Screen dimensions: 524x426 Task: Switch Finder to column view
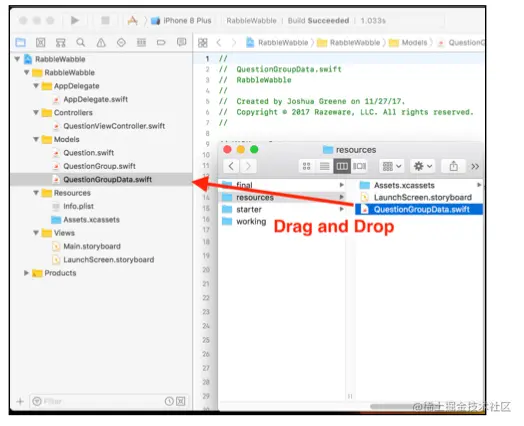[342, 166]
